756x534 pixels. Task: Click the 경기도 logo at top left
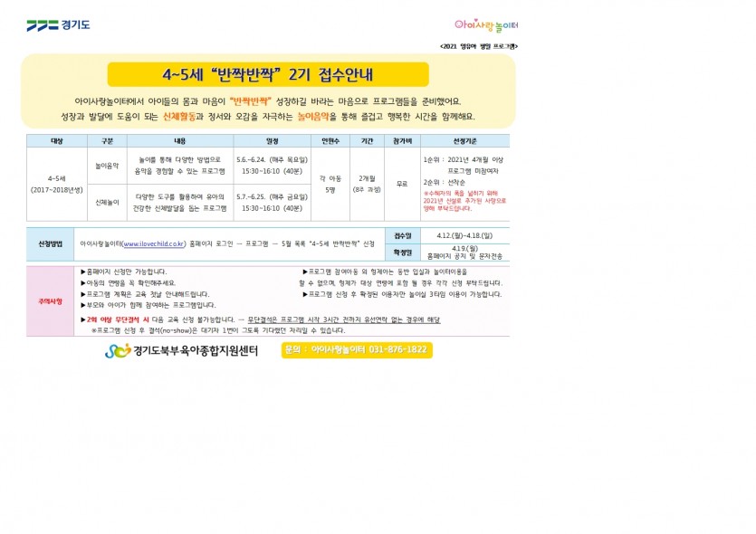(x=58, y=25)
